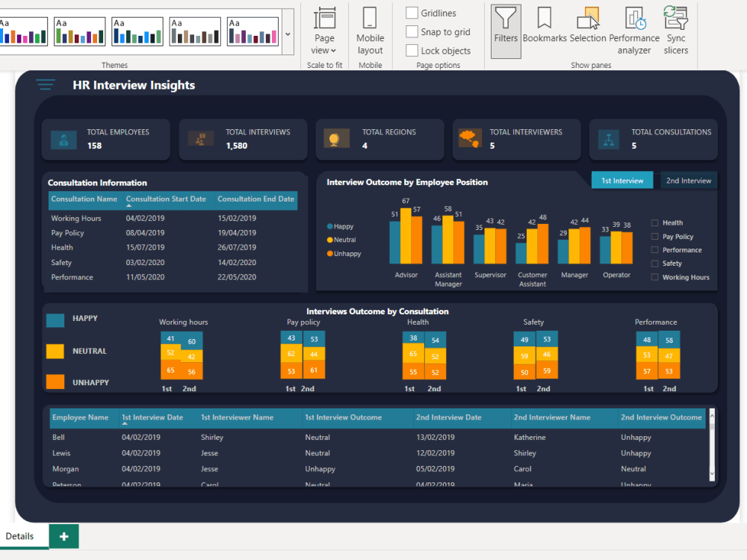Enable the Gridlines checkbox
This screenshot has height=560, width=747.
pyautogui.click(x=411, y=13)
